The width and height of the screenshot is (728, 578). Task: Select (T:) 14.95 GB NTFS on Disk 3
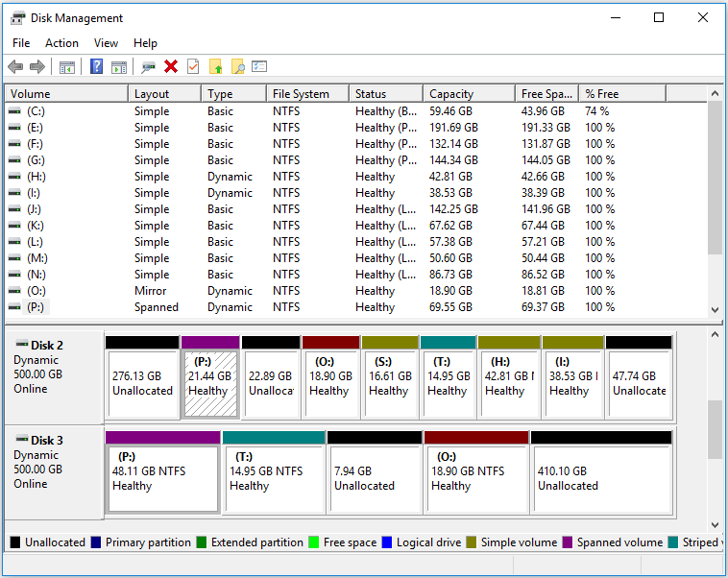[x=274, y=472]
